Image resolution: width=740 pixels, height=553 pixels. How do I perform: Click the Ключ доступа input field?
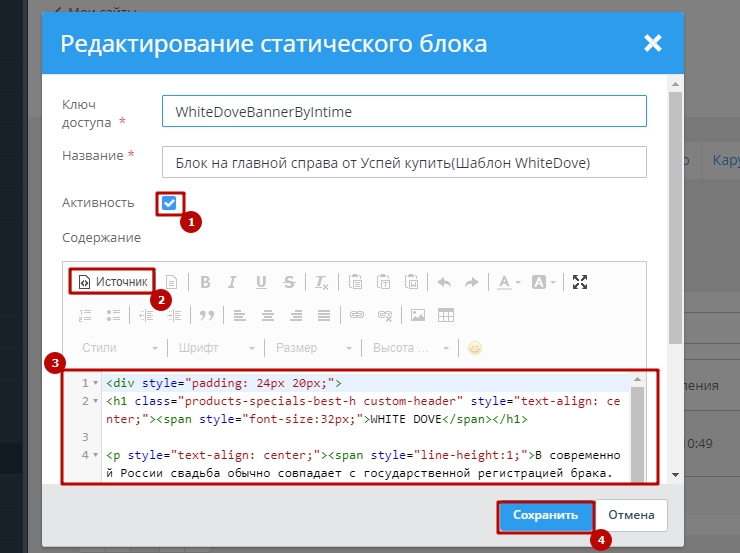pyautogui.click(x=404, y=112)
